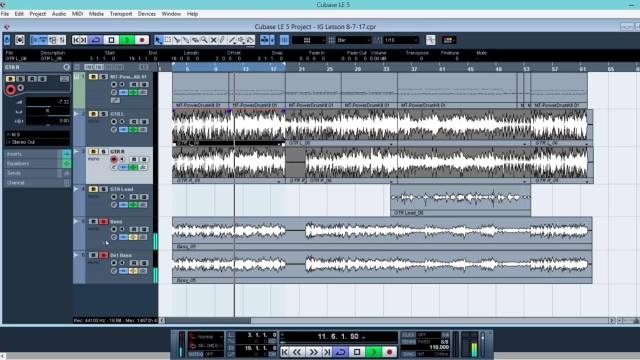Click the GTR_Lead audio event
This screenshot has height=360, width=640.
pos(460,200)
